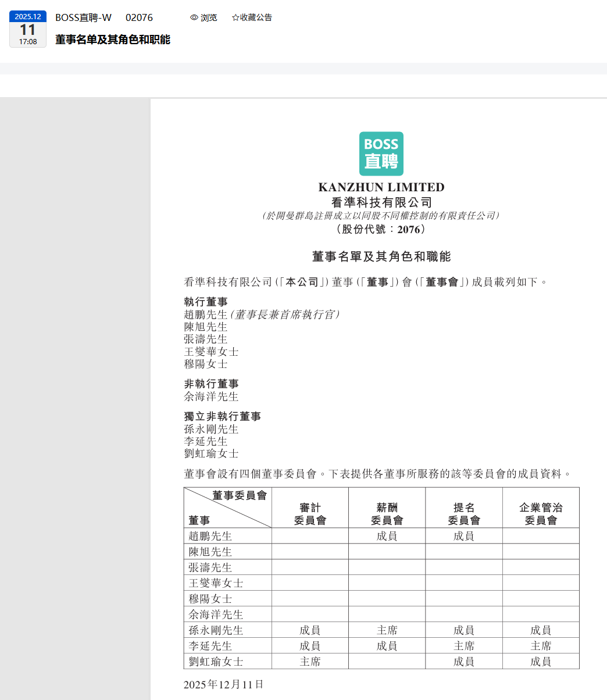Click 主席 in 李延先生's 企業管治委員會 cell
The width and height of the screenshot is (607, 700).
(x=541, y=646)
